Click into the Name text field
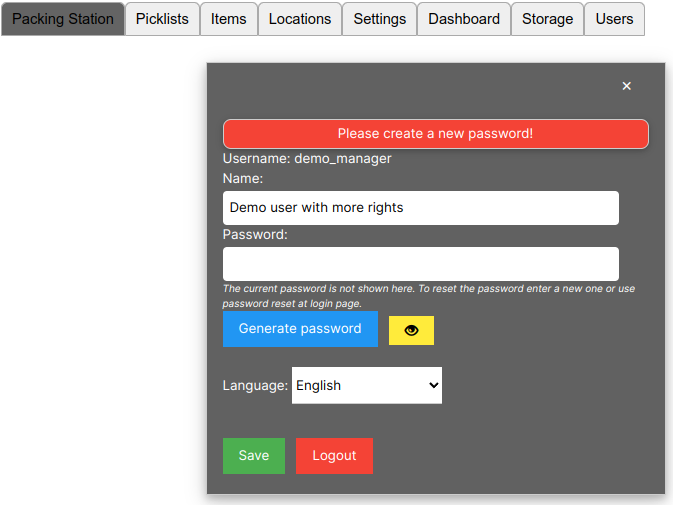 point(421,208)
